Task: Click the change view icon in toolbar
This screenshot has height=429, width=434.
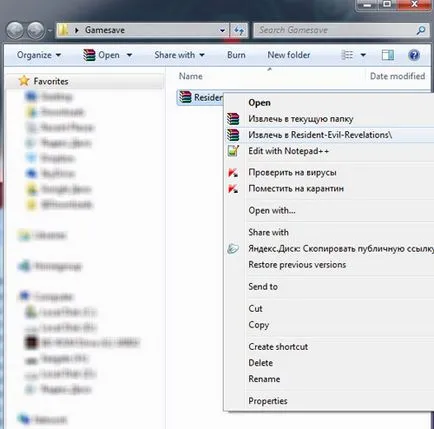Action: pos(347,55)
